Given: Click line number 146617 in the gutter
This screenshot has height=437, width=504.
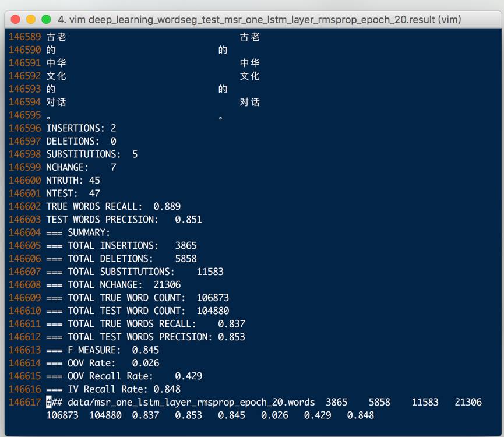Looking at the screenshot, I should (24, 402).
